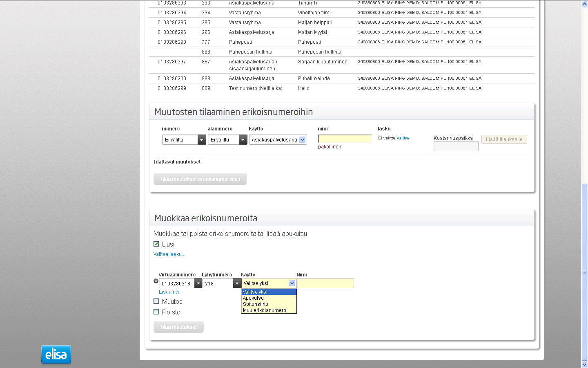588x368 pixels.
Task: Select the Puhelinvaihde cell
Action: [x=314, y=79]
